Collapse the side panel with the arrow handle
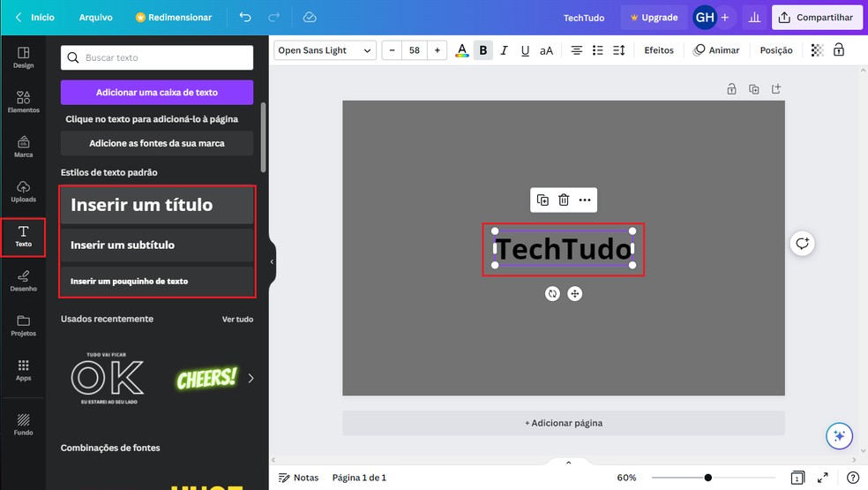This screenshot has height=490, width=868. click(272, 261)
